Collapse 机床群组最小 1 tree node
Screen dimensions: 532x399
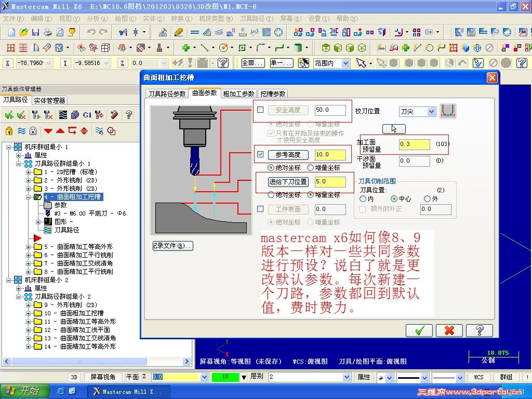(9, 147)
